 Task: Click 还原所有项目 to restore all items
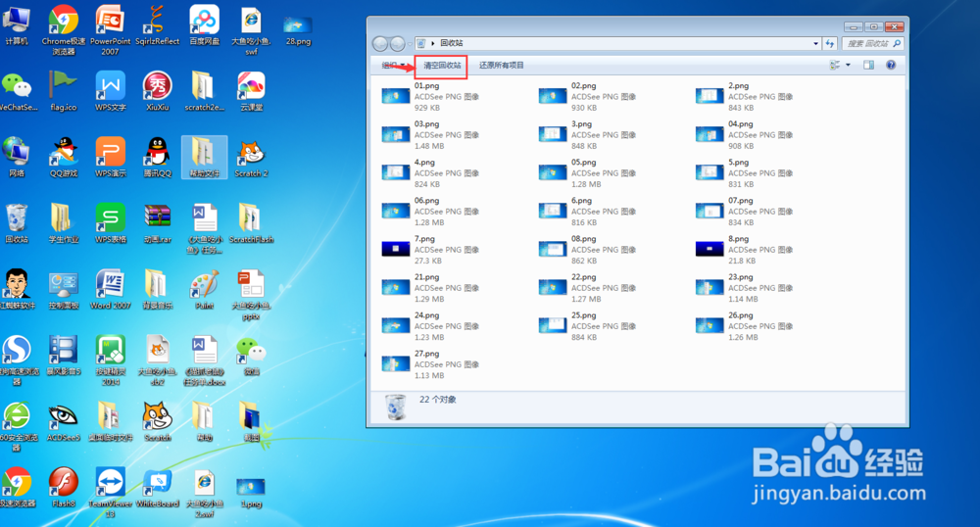(501, 65)
